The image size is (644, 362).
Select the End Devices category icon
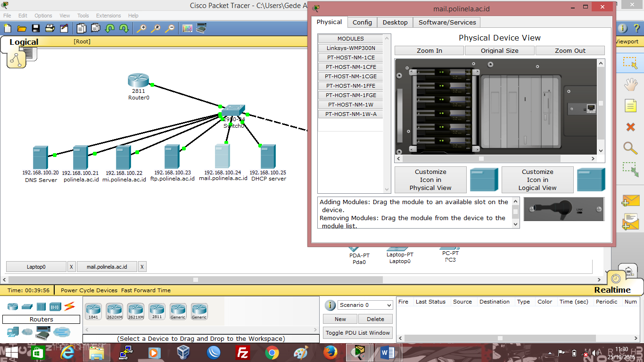coord(13,332)
